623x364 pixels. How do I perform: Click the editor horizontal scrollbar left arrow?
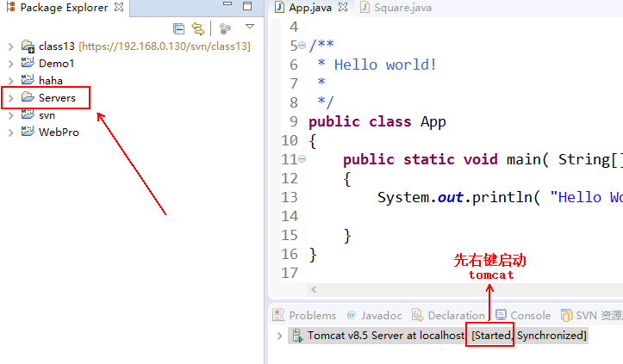point(314,289)
